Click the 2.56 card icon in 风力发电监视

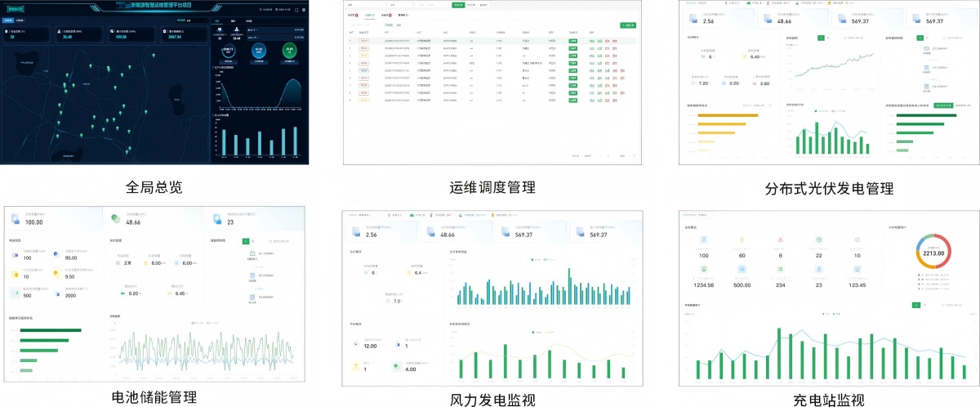click(355, 231)
